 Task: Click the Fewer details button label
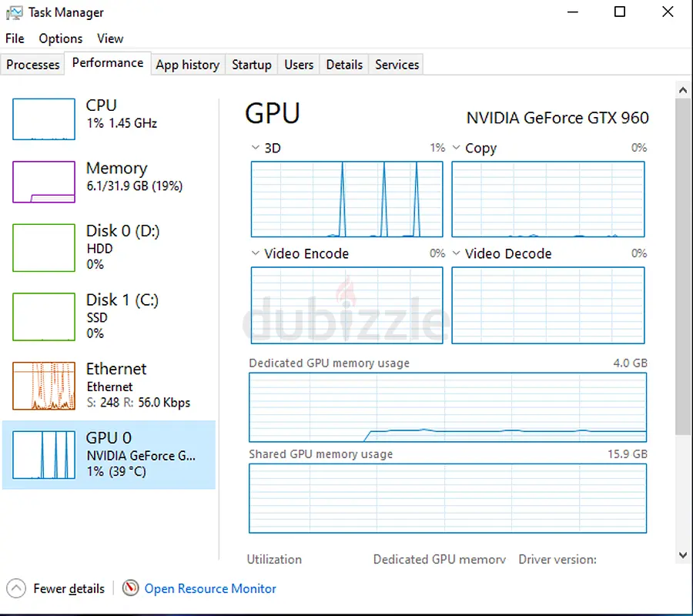pos(69,588)
